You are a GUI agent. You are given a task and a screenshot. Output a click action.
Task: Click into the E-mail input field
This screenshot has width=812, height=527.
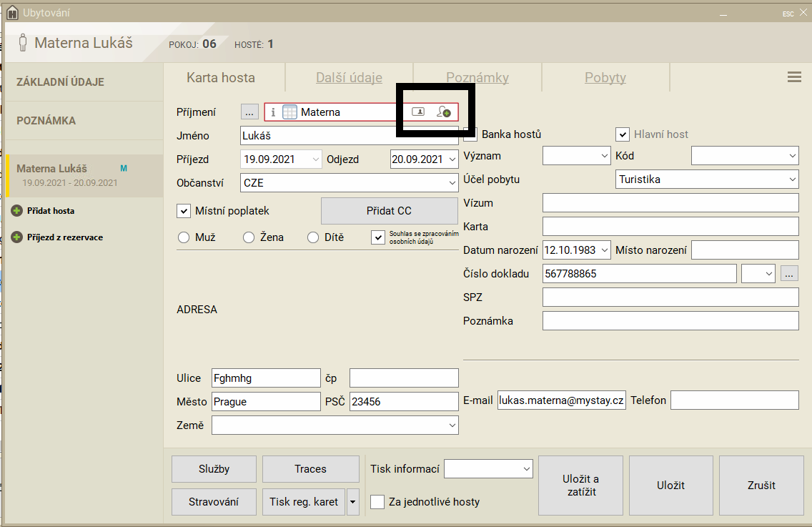coord(561,400)
